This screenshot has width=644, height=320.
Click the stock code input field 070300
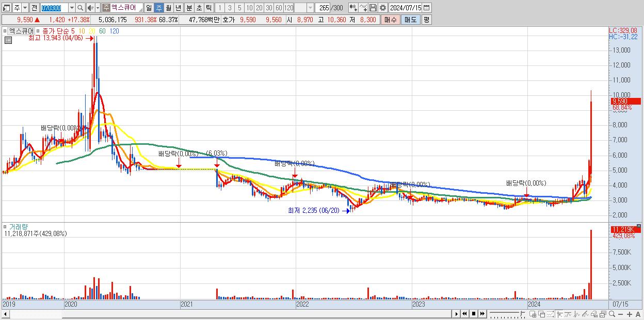[x=55, y=8]
